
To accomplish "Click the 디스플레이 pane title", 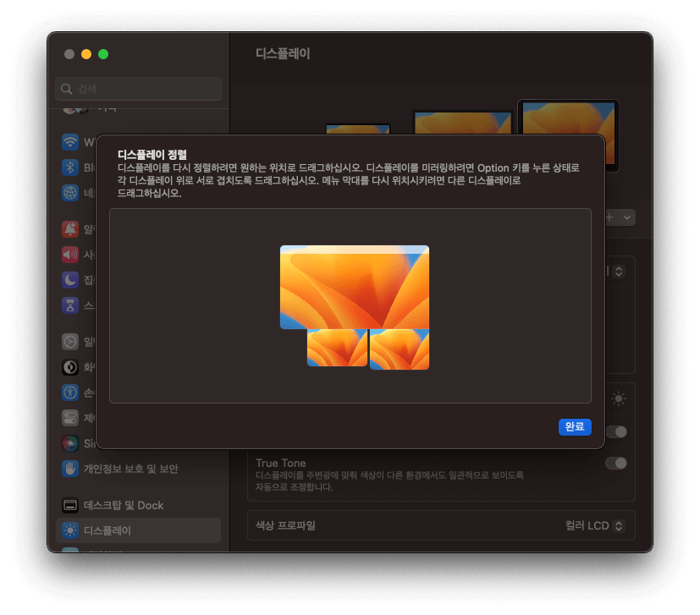I will pos(283,54).
